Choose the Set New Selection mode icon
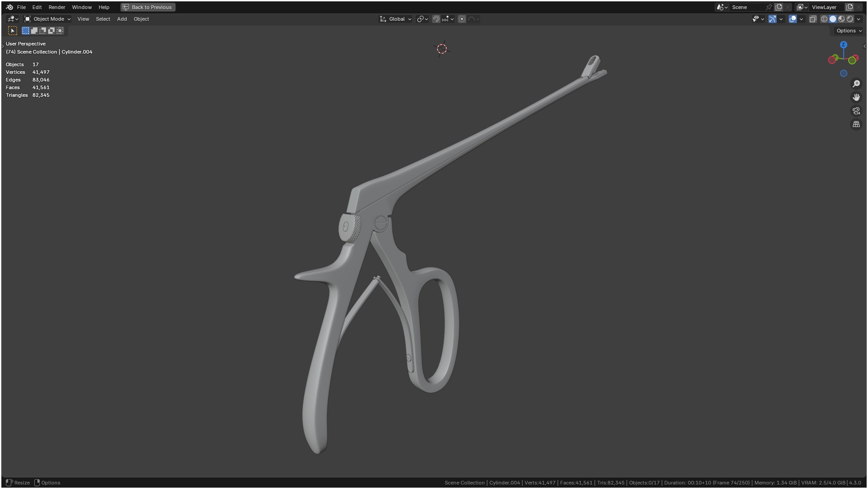The width and height of the screenshot is (868, 489). pyautogui.click(x=26, y=31)
